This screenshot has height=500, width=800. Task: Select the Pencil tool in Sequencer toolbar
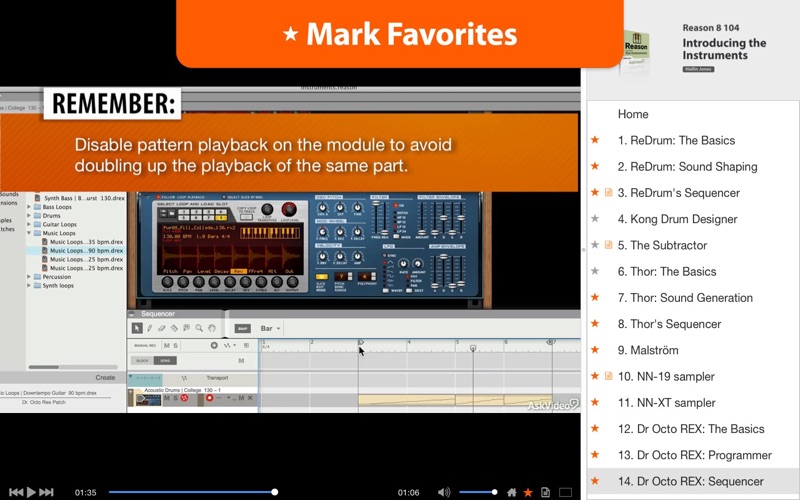150,328
